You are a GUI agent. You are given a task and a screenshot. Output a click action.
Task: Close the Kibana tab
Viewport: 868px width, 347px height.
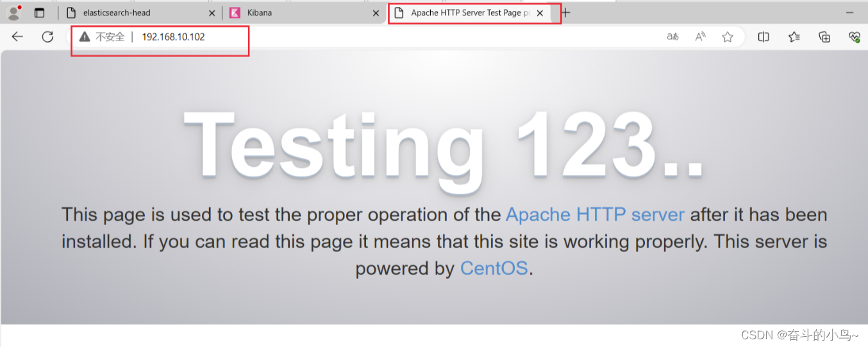click(376, 13)
